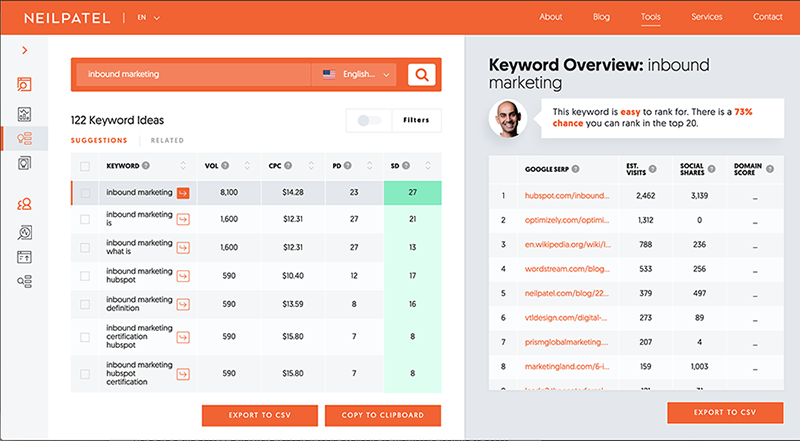This screenshot has width=800, height=441.
Task: Open the English language dropdown in search bar
Action: [355, 75]
